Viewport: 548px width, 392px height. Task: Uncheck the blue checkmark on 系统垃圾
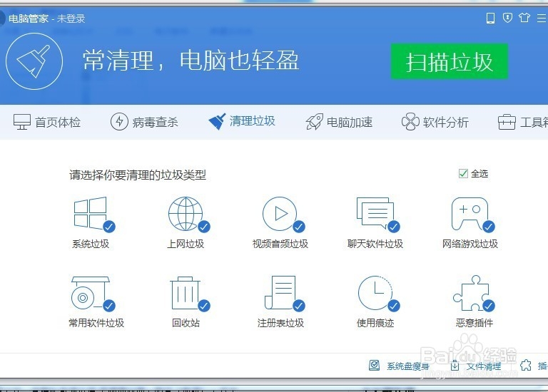[109, 227]
